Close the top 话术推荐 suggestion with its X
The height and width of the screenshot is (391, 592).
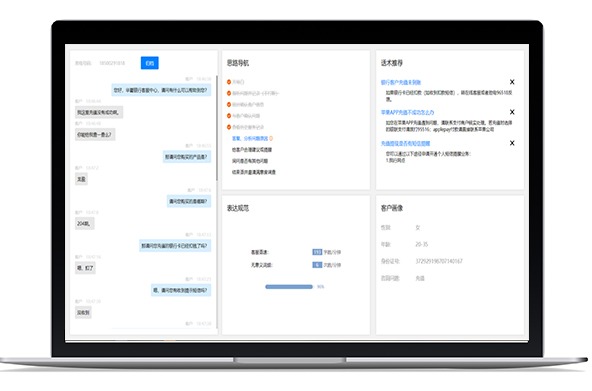[x=512, y=82]
